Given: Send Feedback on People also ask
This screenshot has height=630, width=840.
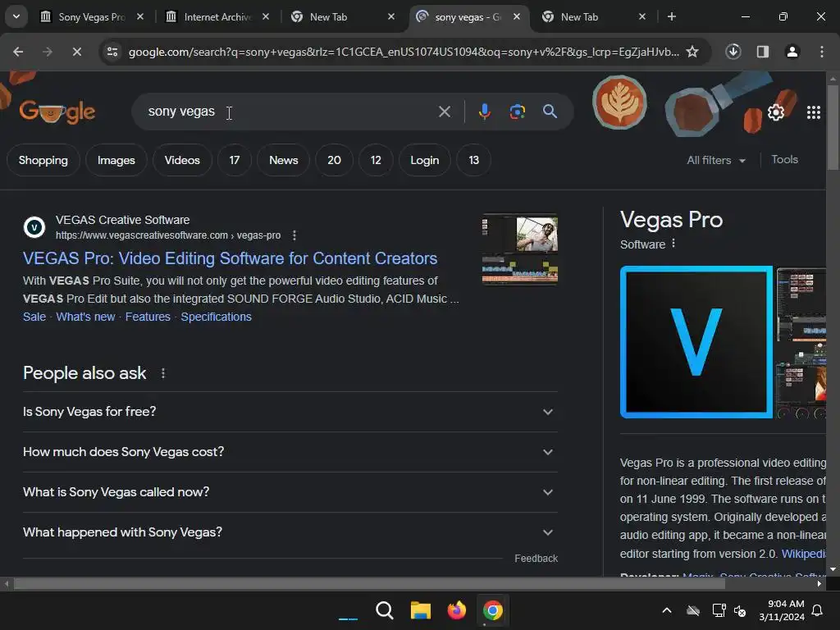Looking at the screenshot, I should (x=536, y=558).
